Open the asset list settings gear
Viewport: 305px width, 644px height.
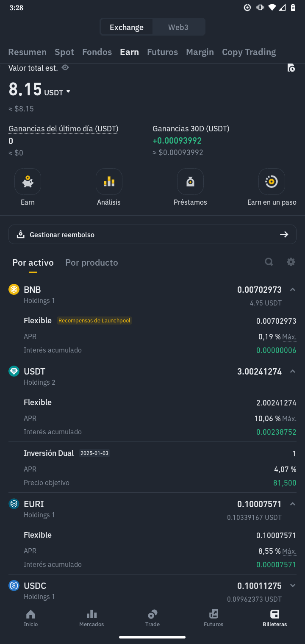click(291, 262)
